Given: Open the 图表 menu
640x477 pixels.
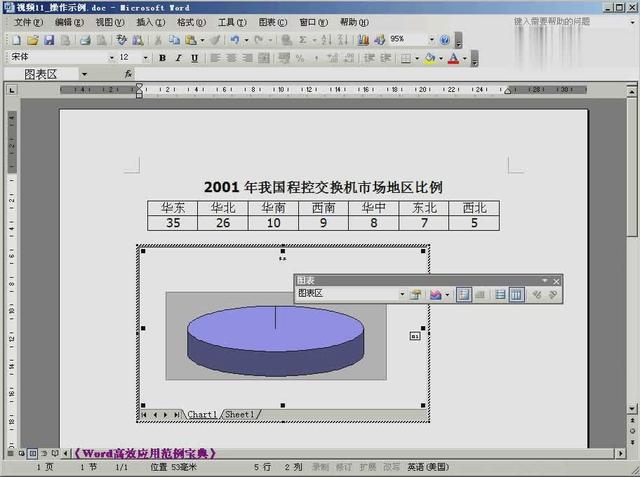Looking at the screenshot, I should pos(273,22).
